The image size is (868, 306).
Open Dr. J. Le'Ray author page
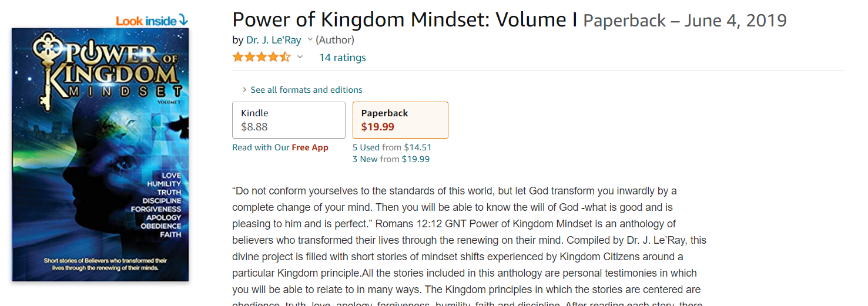273,40
